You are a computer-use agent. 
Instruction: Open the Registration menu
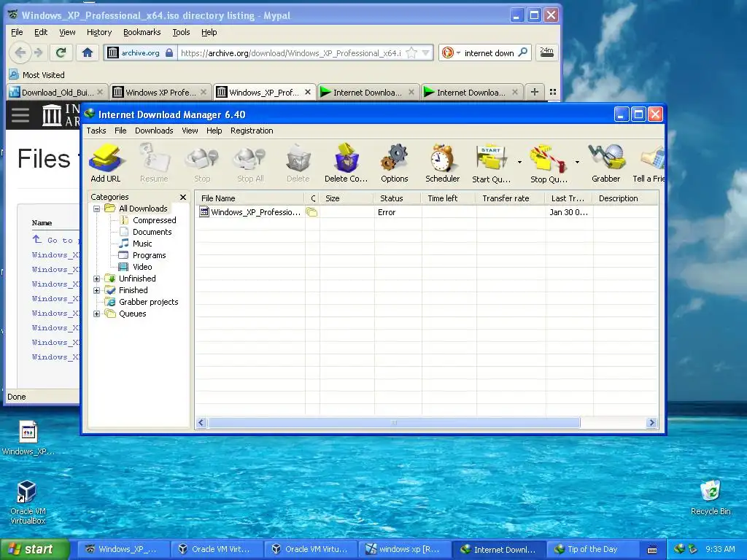[x=252, y=131]
